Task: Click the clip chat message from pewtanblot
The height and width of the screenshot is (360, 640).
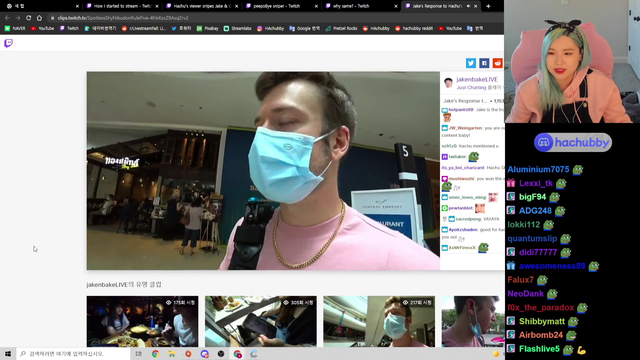Action: [x=464, y=208]
